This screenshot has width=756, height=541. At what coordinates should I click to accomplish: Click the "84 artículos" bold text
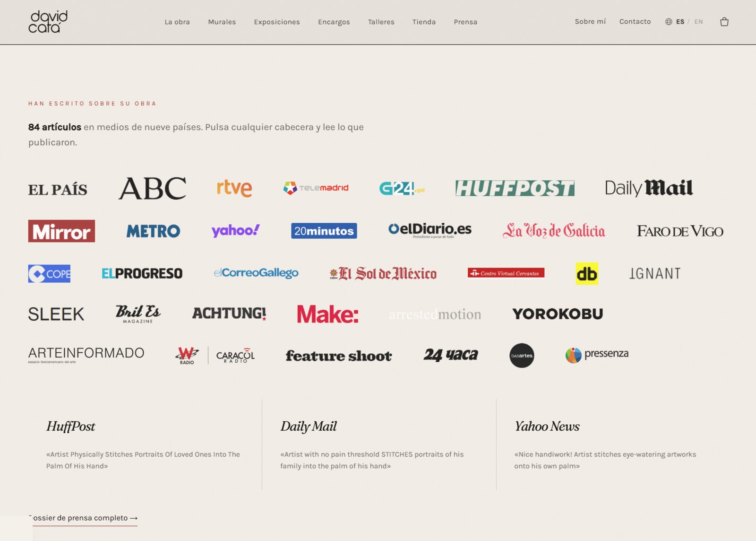[55, 127]
